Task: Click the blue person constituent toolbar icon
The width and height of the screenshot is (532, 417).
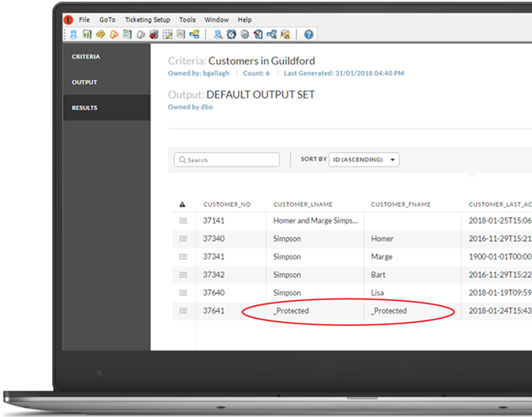Action: (74, 34)
